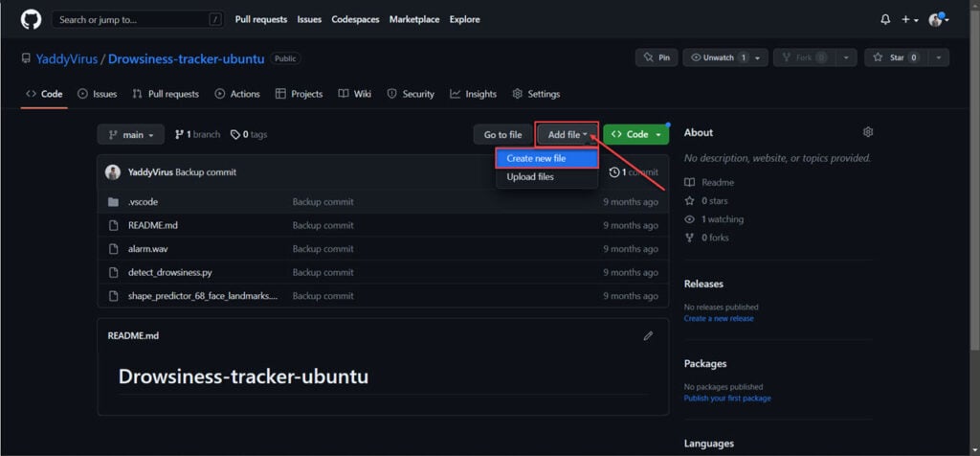Viewport: 980px width, 456px height.
Task: Go to Pull requests in top navigation
Action: [x=261, y=19]
